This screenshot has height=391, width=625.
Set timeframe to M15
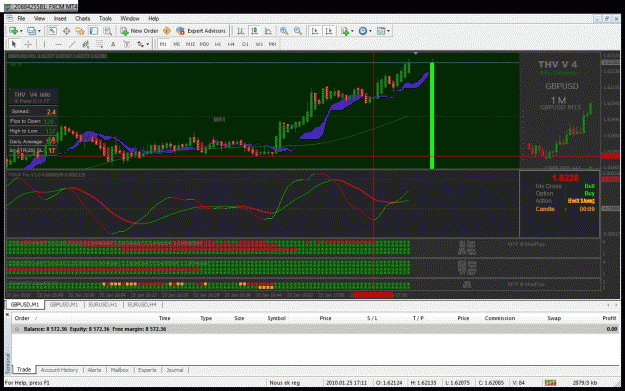coord(191,44)
